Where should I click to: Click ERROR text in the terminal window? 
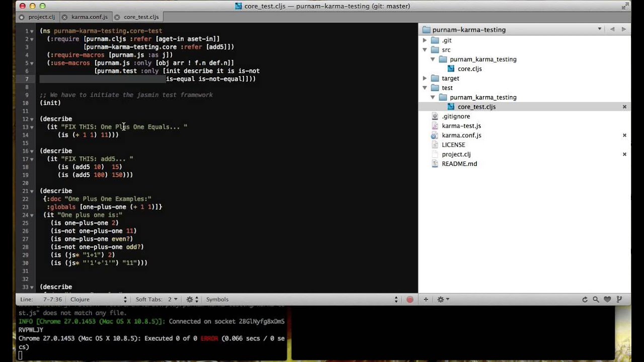pyautogui.click(x=209, y=338)
